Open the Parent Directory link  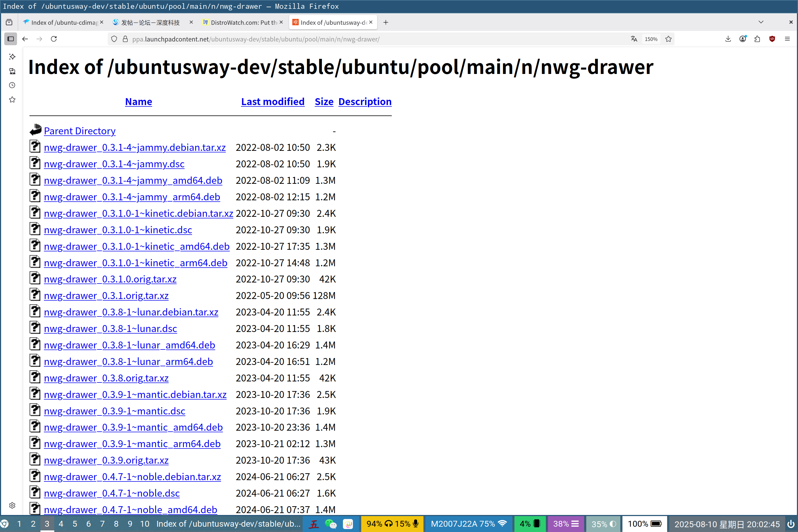pyautogui.click(x=80, y=131)
